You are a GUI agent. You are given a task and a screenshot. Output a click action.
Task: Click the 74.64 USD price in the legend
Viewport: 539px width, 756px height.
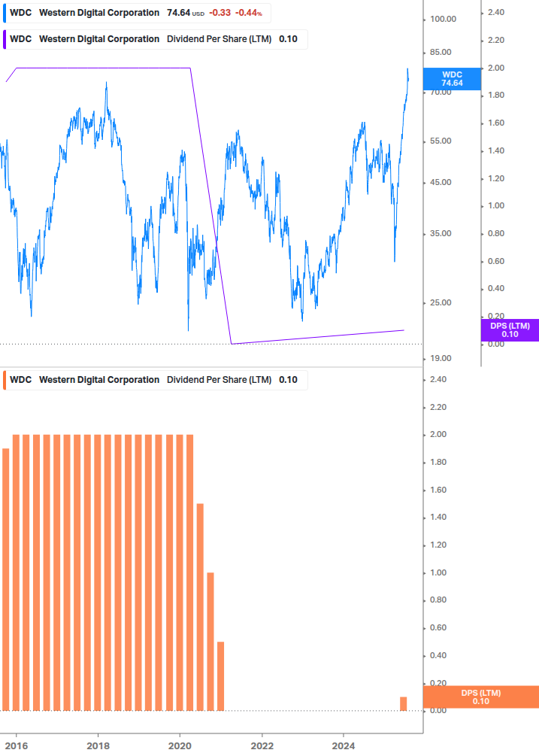[186, 13]
